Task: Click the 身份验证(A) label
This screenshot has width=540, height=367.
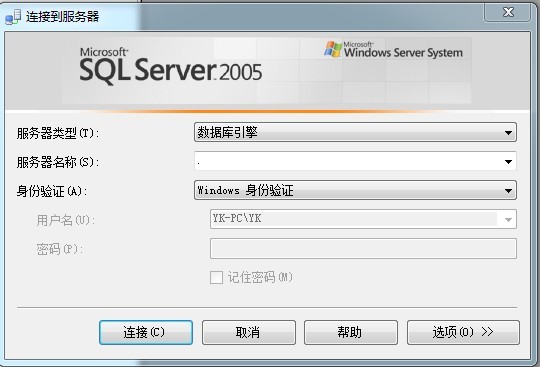Action: pyautogui.click(x=52, y=191)
